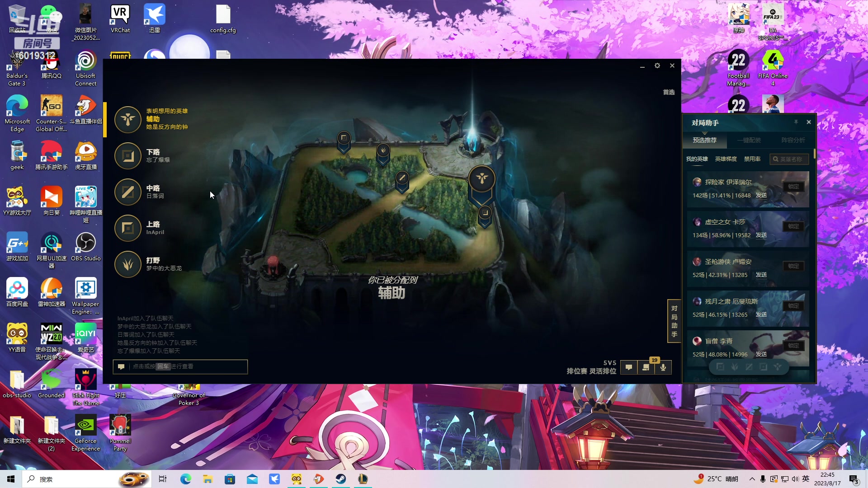Viewport: 868px width, 488px height.
Task: Pin the 对局助手 panel
Action: coord(796,122)
